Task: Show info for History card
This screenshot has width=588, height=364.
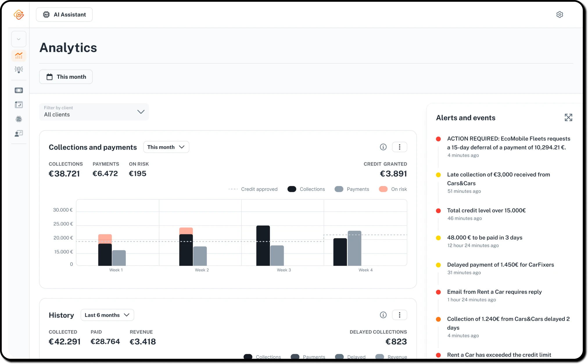Action: click(383, 315)
